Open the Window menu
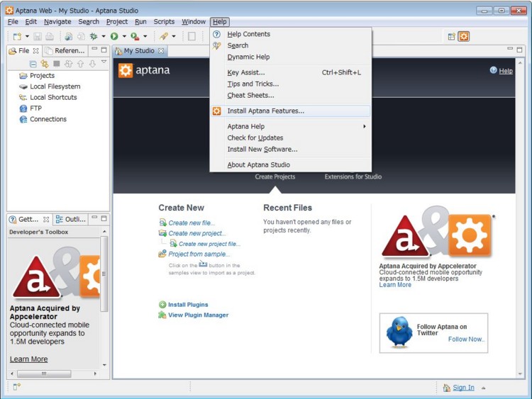The height and width of the screenshot is (399, 532). [x=194, y=22]
